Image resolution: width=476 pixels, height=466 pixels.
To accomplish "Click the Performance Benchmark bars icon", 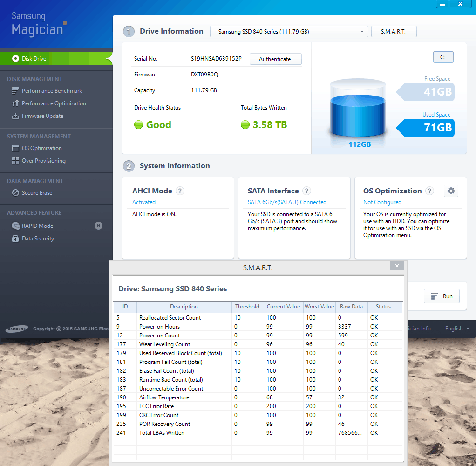I will [15, 91].
